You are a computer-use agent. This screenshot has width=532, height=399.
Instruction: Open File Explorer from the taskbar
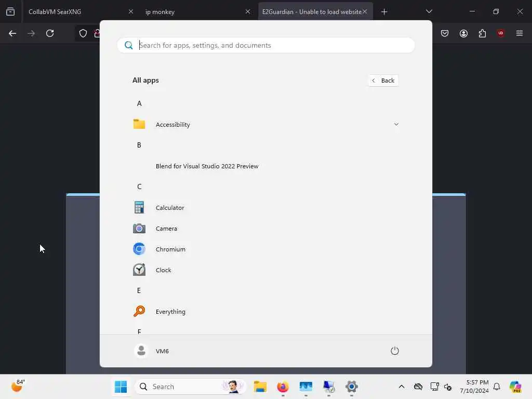[260, 387]
